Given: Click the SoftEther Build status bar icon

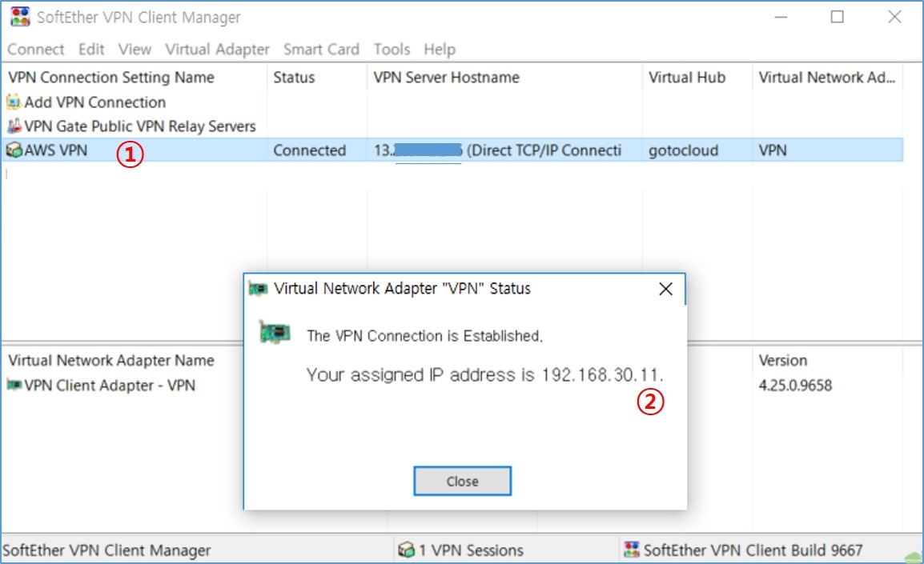Looking at the screenshot, I should 632,550.
